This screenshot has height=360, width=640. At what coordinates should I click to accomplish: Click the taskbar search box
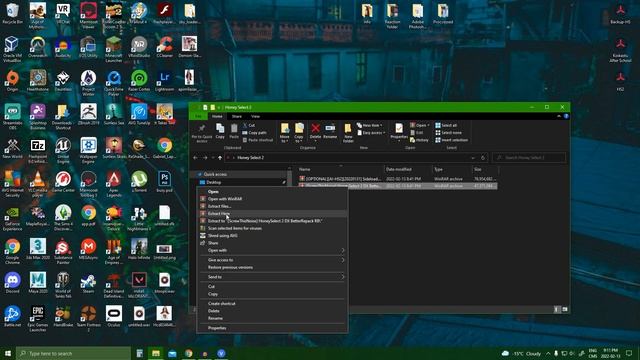click(73, 353)
